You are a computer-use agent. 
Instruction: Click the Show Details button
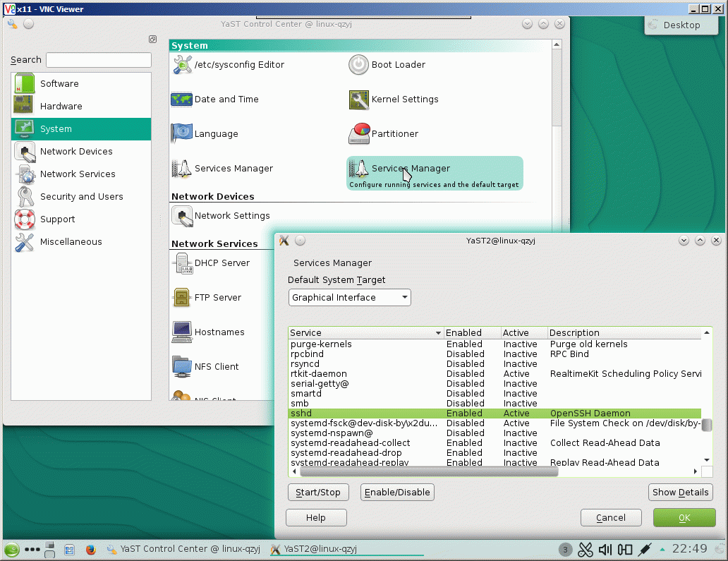point(681,493)
